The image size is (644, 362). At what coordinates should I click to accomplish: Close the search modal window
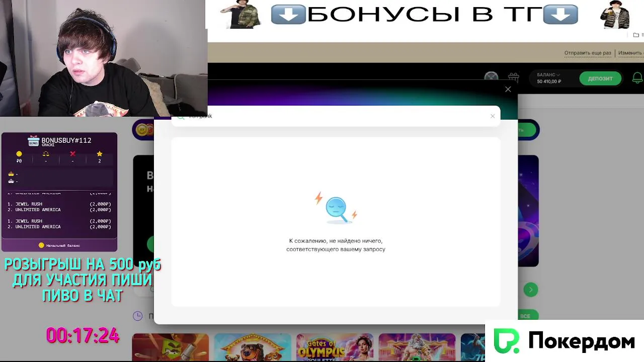[x=508, y=89]
